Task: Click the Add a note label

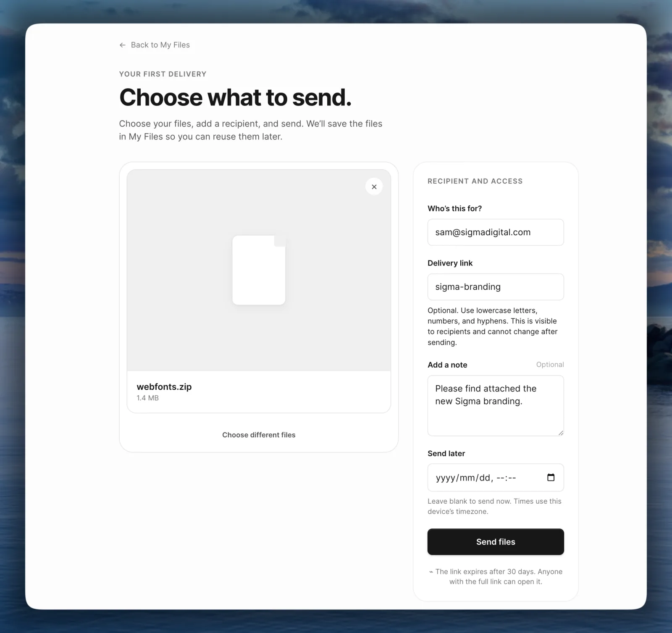Action: [447, 365]
